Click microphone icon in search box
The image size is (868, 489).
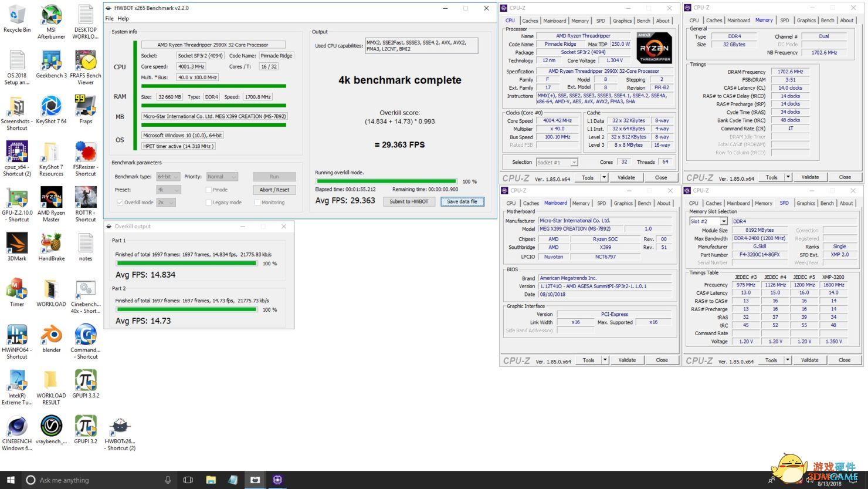[168, 480]
